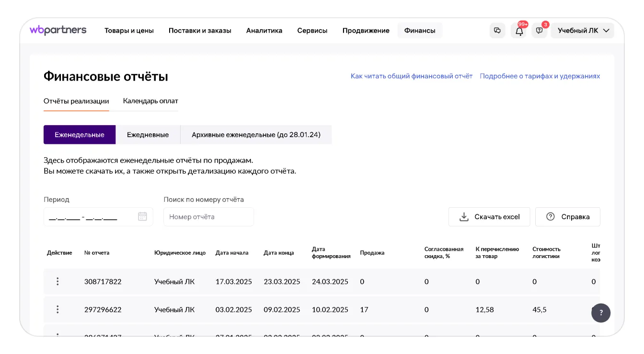Open the feedback icon with badge 3
This screenshot has width=644, height=354.
click(540, 31)
